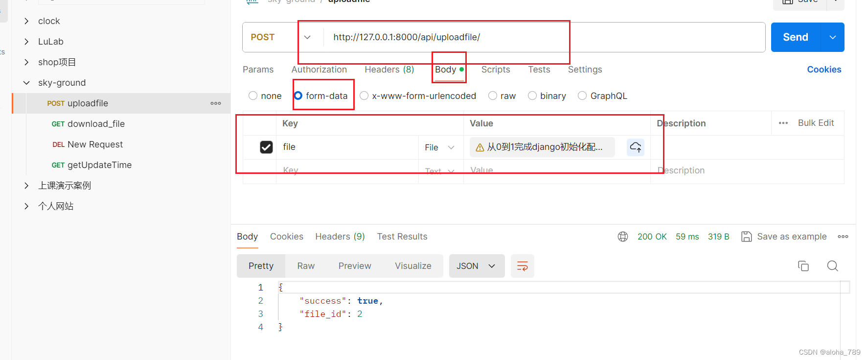Open the Test Results tab

402,237
